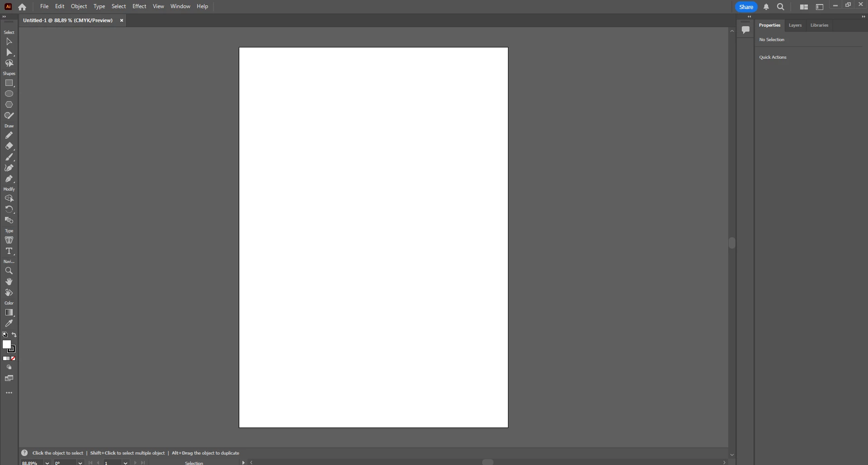Open the workspace switcher

820,7
